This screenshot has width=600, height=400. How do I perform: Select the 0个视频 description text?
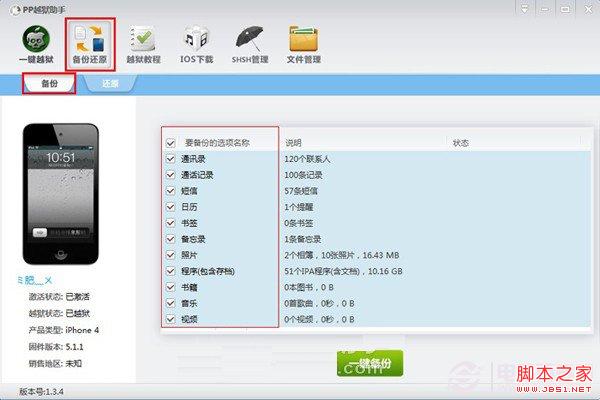pyautogui.click(x=319, y=319)
